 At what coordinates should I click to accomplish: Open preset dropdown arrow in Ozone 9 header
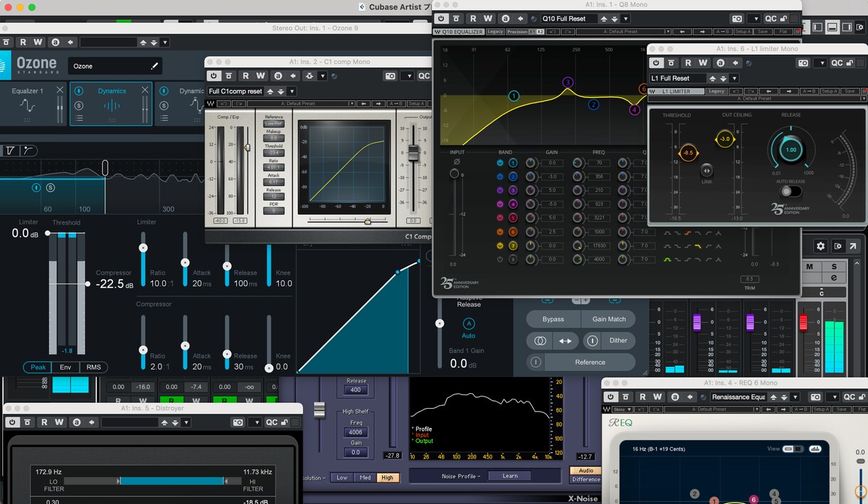[x=165, y=42]
